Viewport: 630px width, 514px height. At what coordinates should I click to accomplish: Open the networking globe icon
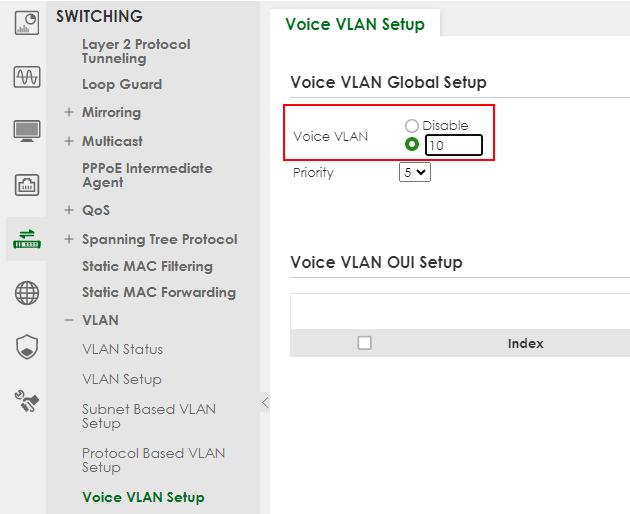(27, 293)
